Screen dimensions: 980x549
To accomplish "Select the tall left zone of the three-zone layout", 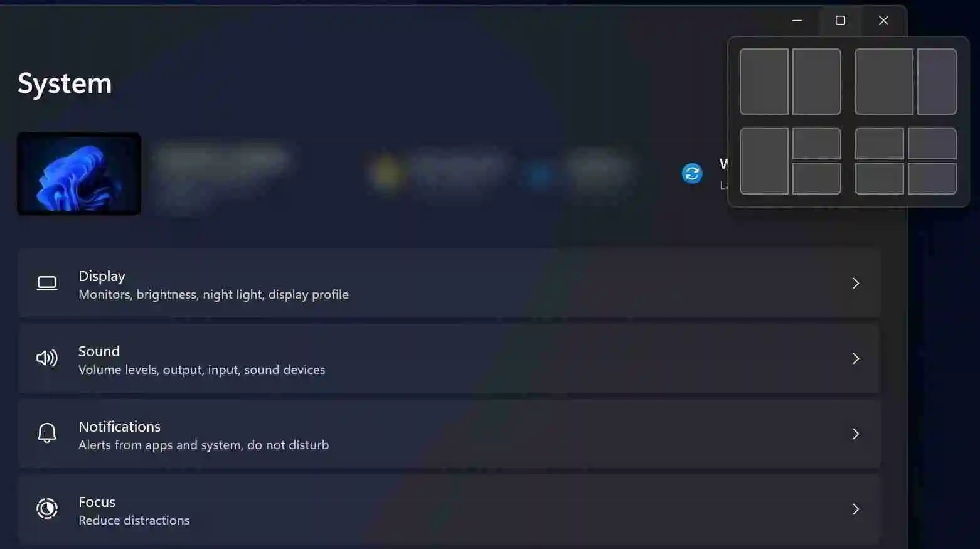I will pyautogui.click(x=764, y=161).
